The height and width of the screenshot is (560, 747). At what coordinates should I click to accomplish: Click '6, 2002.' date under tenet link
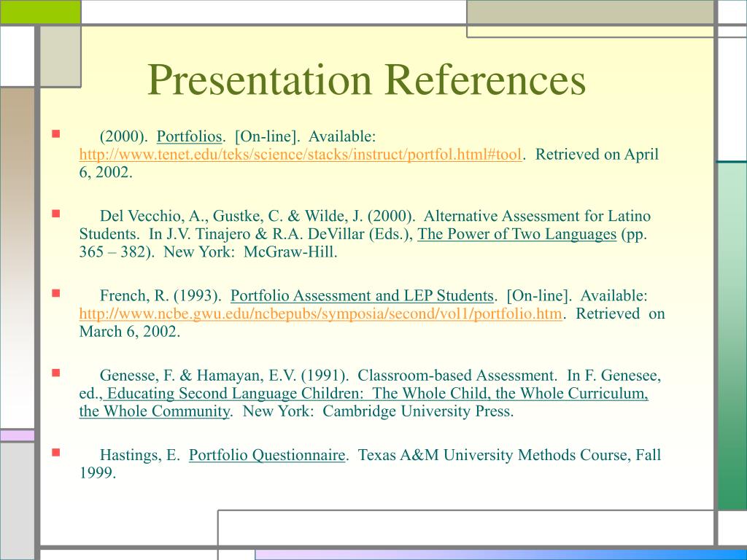tap(106, 172)
